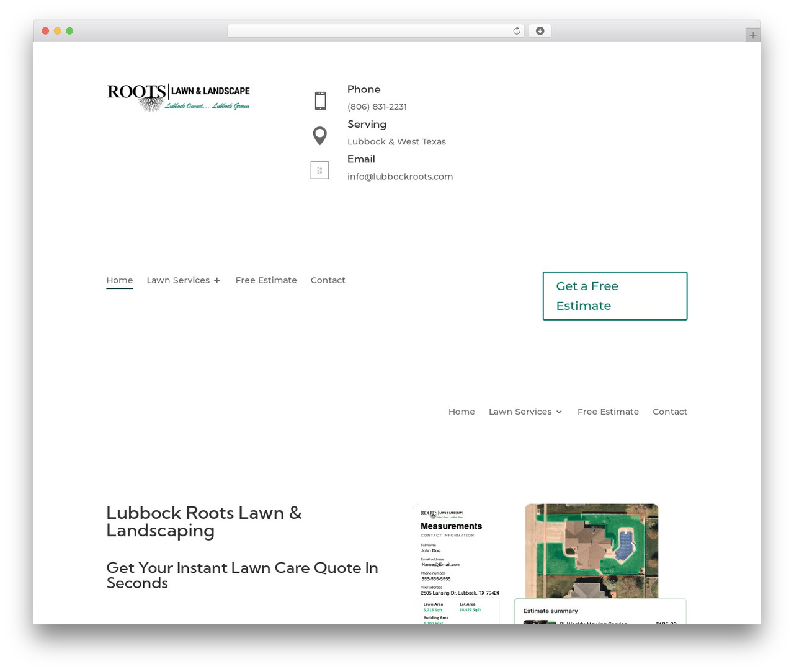The height and width of the screenshot is (672, 794).
Task: Open Lawn Services chevron dropdown in lower menu
Action: click(x=559, y=412)
